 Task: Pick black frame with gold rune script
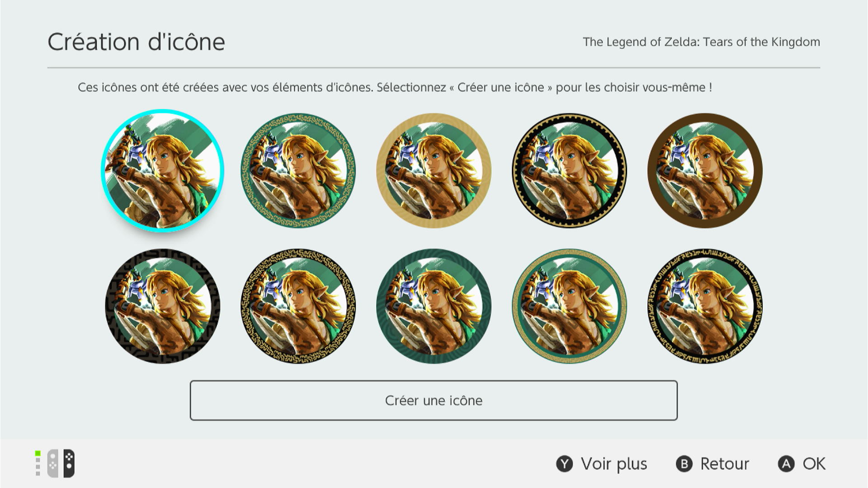(x=705, y=306)
